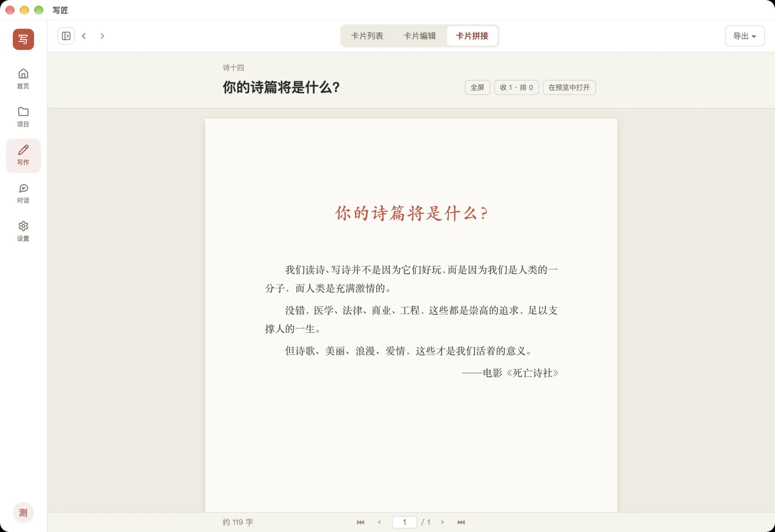Click the attribution 电影《死亡诗社》
The image size is (775, 532).
tap(521, 373)
